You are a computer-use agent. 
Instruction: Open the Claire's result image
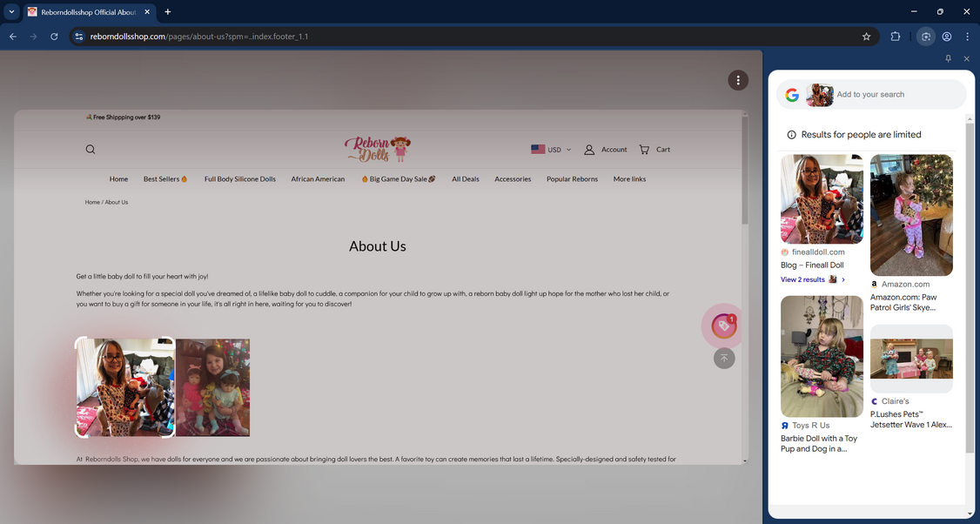click(911, 359)
